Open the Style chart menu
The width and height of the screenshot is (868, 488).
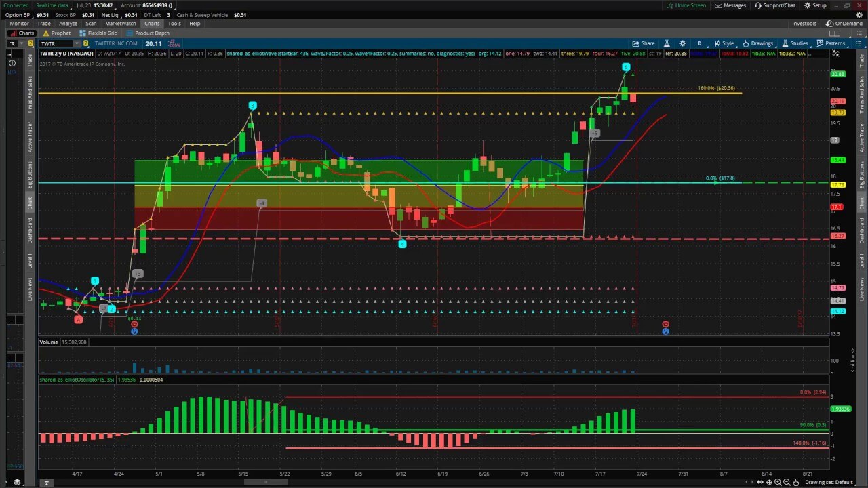coord(724,43)
